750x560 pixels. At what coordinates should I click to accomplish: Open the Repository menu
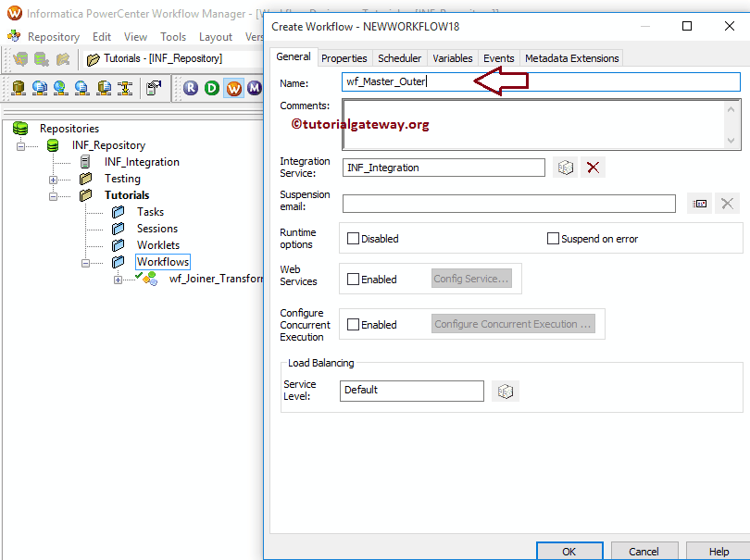54,37
